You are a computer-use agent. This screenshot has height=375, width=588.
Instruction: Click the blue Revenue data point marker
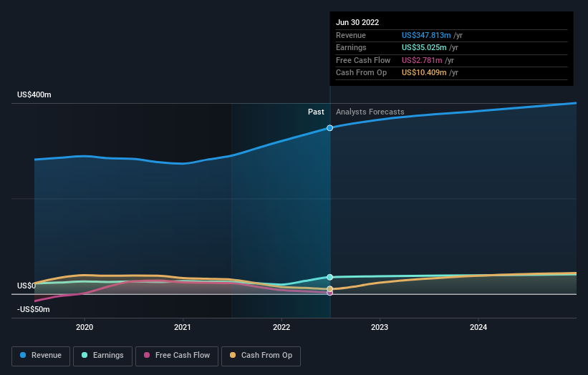pyautogui.click(x=329, y=128)
